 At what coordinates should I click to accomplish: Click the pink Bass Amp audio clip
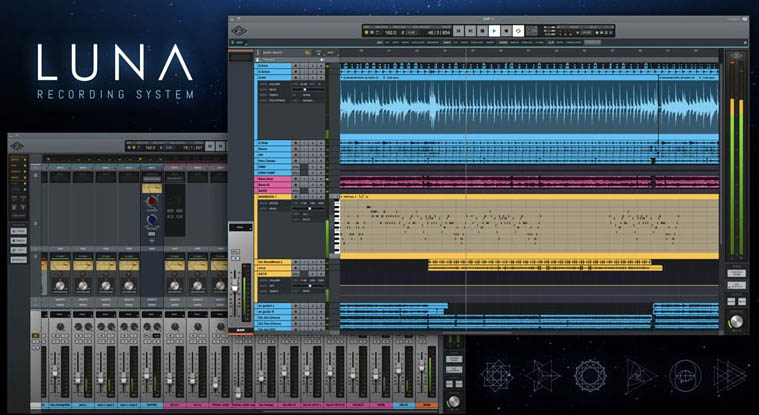coord(529,179)
